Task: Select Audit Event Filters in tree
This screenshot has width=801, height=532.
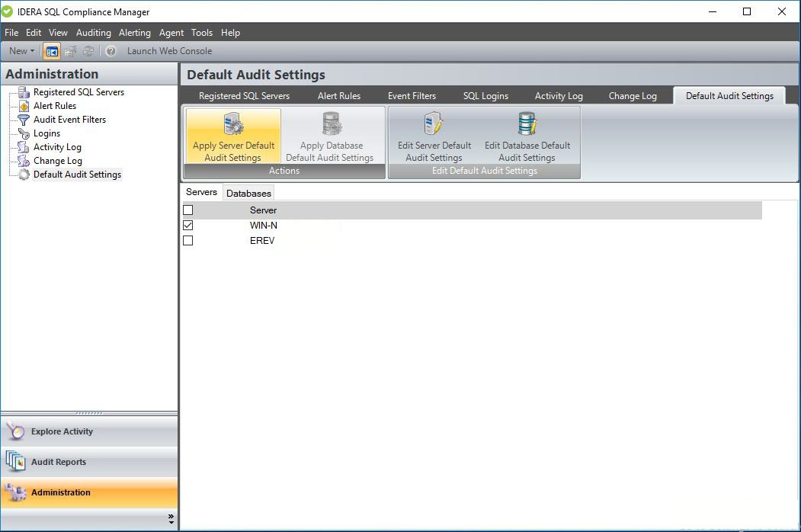Action: 69,120
